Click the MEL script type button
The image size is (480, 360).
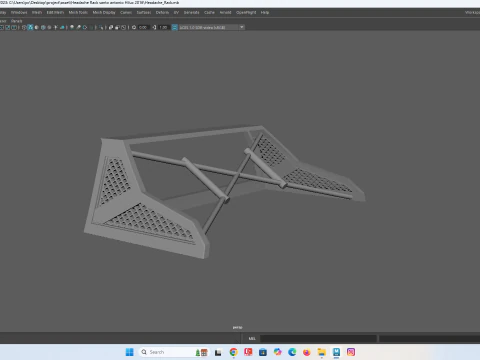[252, 339]
